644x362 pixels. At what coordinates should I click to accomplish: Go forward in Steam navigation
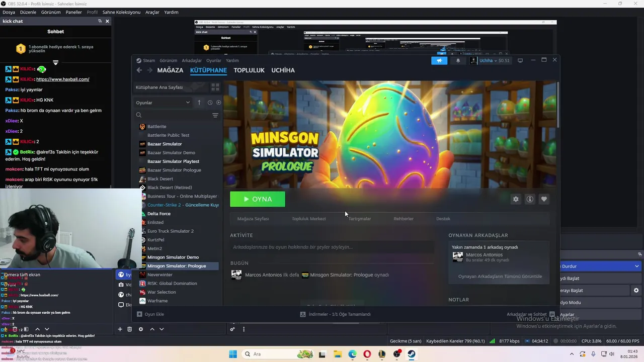tap(149, 70)
